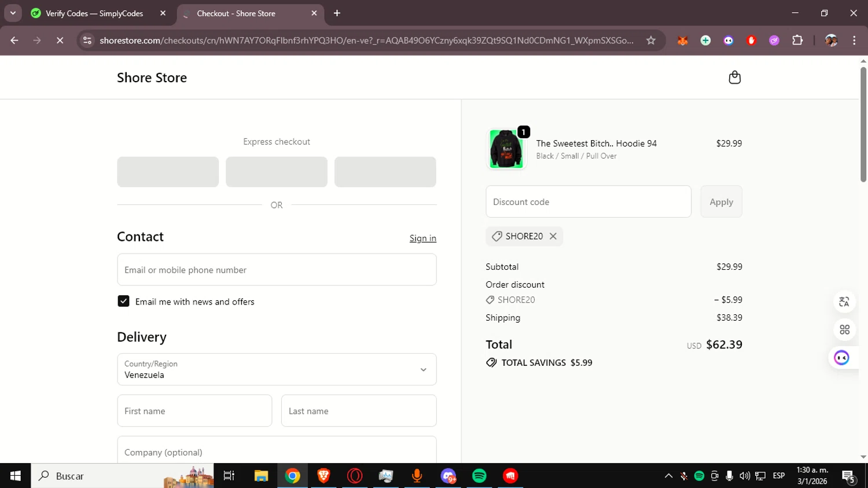Open a new browser tab

click(x=337, y=13)
